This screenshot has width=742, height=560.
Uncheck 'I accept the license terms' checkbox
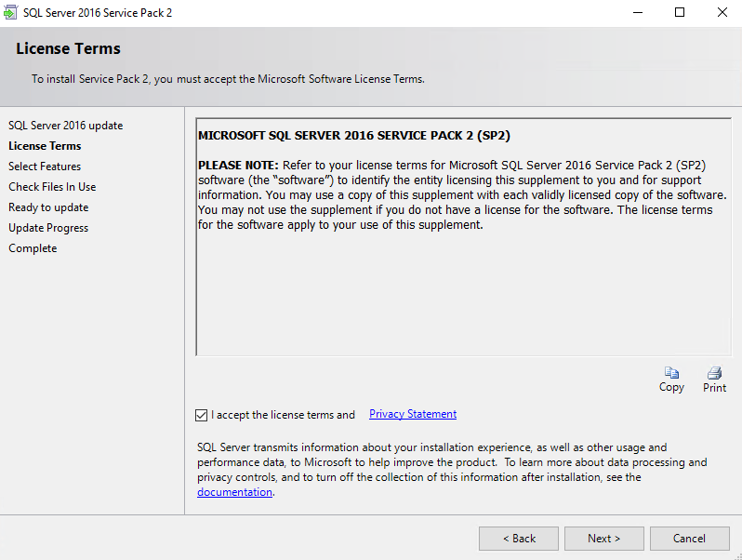pos(201,415)
